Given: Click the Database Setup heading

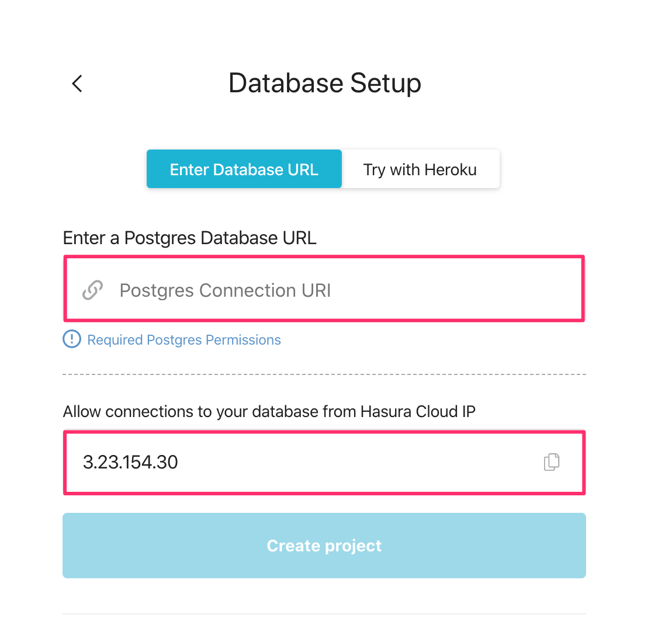Looking at the screenshot, I should coord(324,83).
